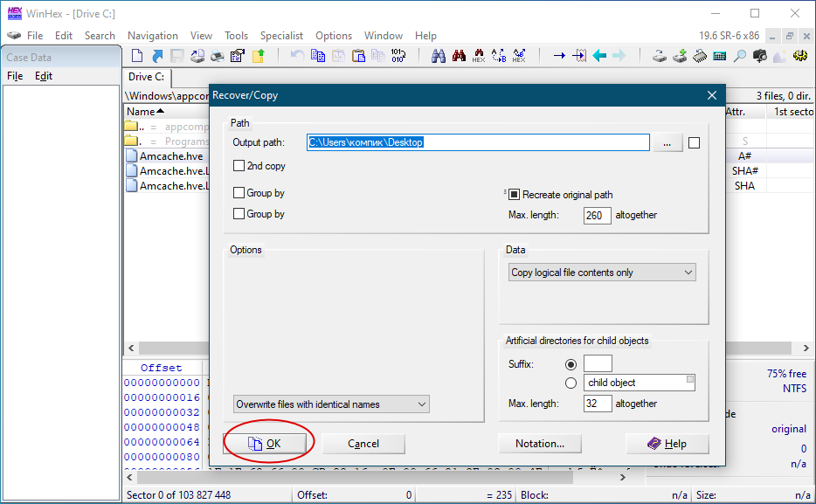The image size is (816, 504).
Task: Open the Search menu
Action: click(100, 35)
